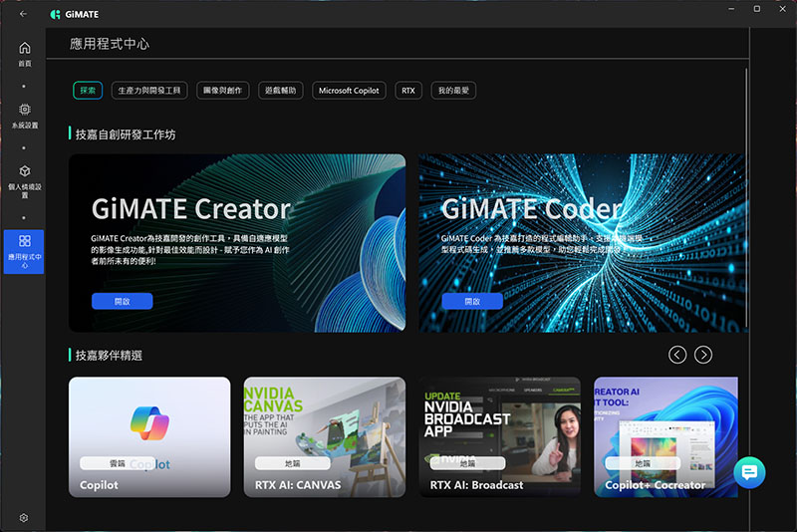Click the back arrow icon

[23, 14]
